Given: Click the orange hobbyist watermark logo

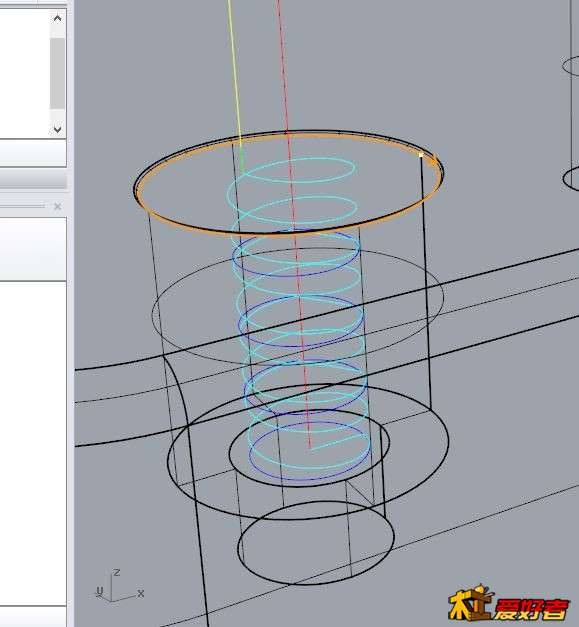Looking at the screenshot, I should 510,604.
